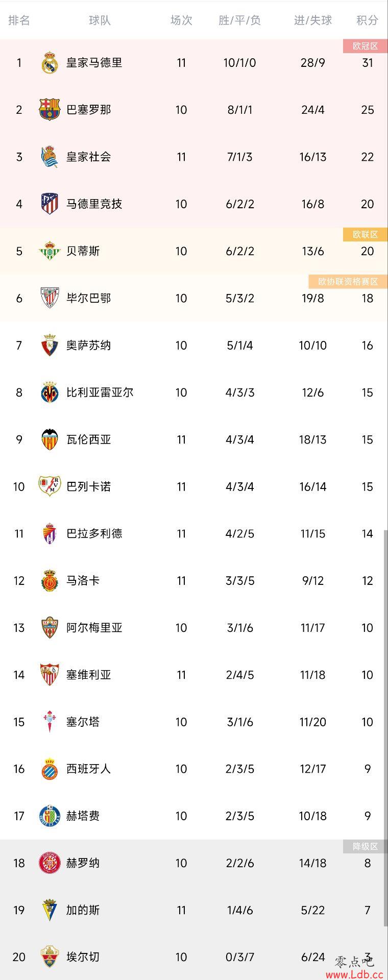Tap the Atlético Madrid crest
Screen dimensions: 388x980
50,204
